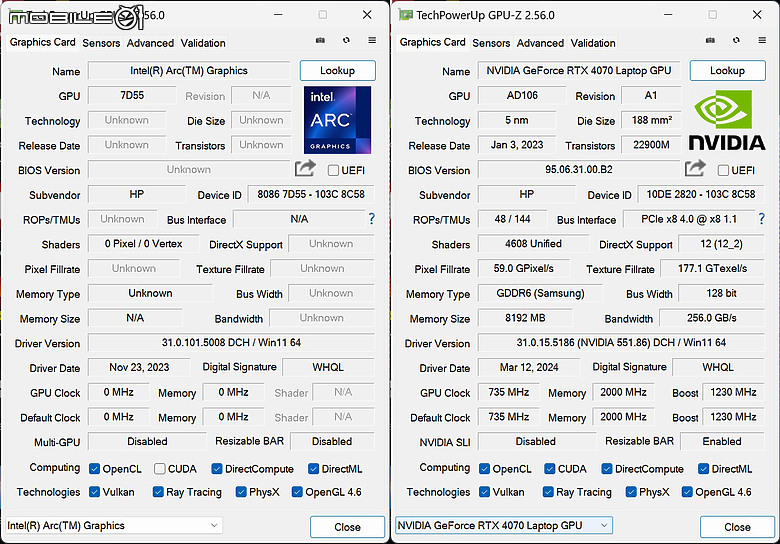Toggle Vulkan checkbox in NVIDIA window
The image size is (780, 544).
pos(484,492)
